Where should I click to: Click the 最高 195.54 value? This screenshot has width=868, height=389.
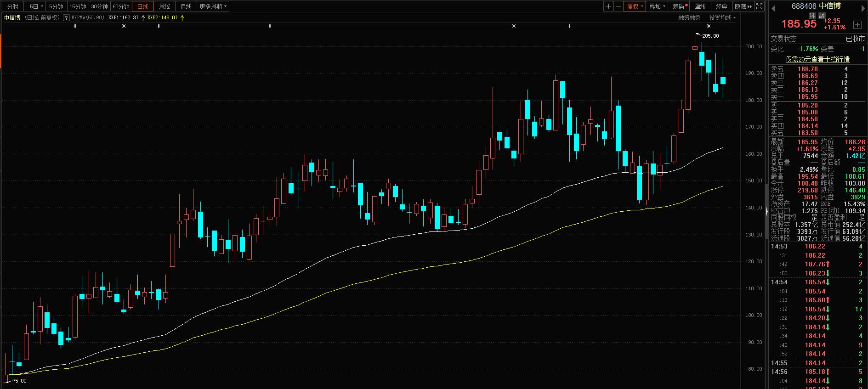[808, 177]
